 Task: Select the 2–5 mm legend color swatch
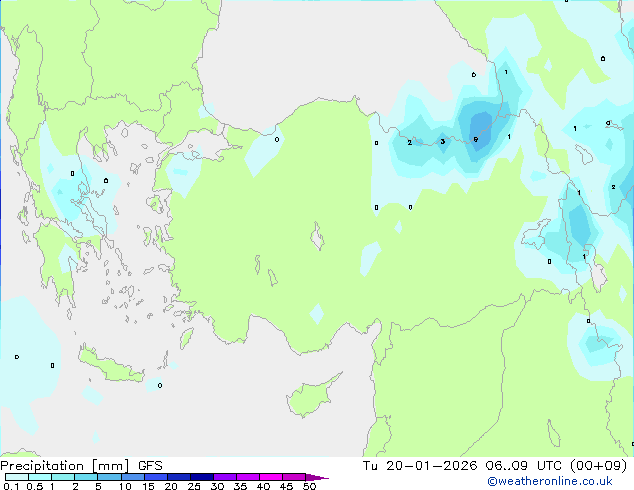(86, 477)
